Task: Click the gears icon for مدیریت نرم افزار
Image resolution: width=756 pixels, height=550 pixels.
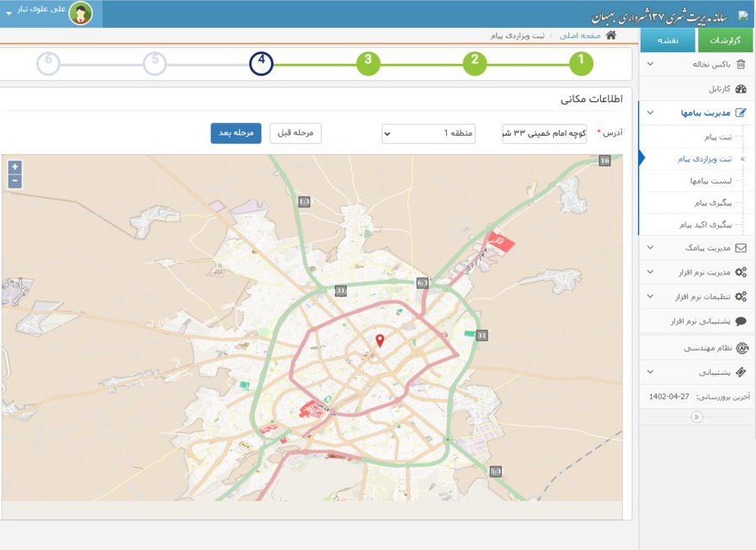Action: 741,272
